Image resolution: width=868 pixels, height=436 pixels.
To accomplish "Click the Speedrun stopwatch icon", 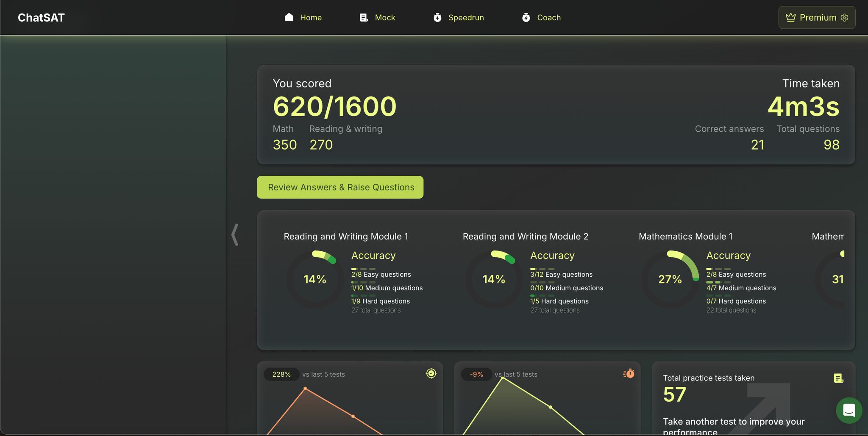I will (437, 17).
